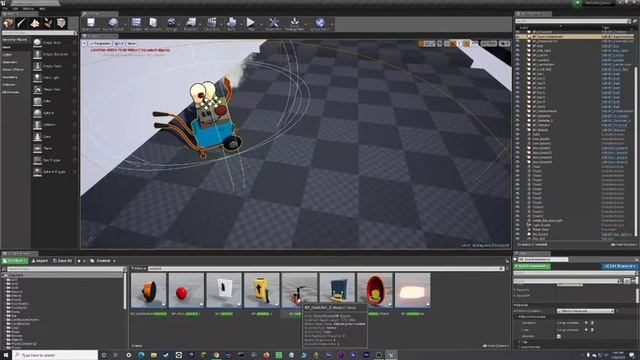The image size is (640, 360).
Task: Select Place mode icon
Action: (x=8, y=23)
